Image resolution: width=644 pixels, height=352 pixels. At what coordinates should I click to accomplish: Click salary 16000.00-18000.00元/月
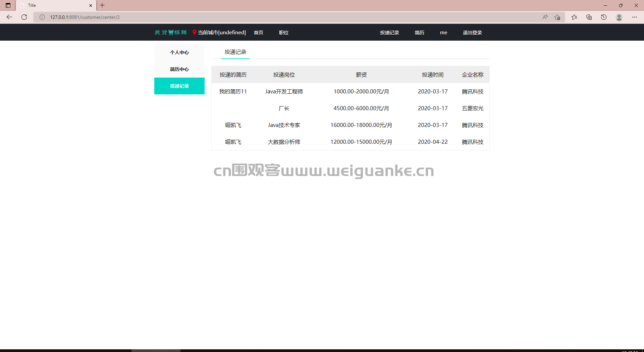(x=361, y=125)
